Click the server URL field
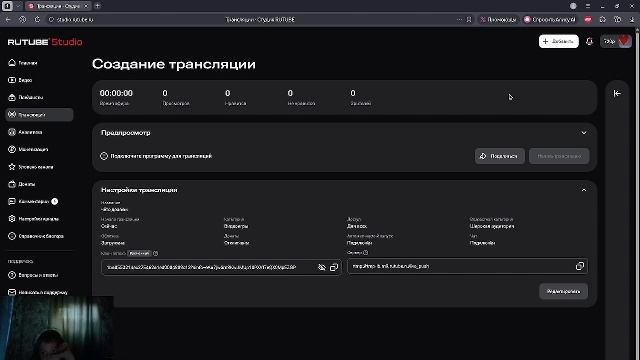This screenshot has width=640, height=360. [468, 266]
